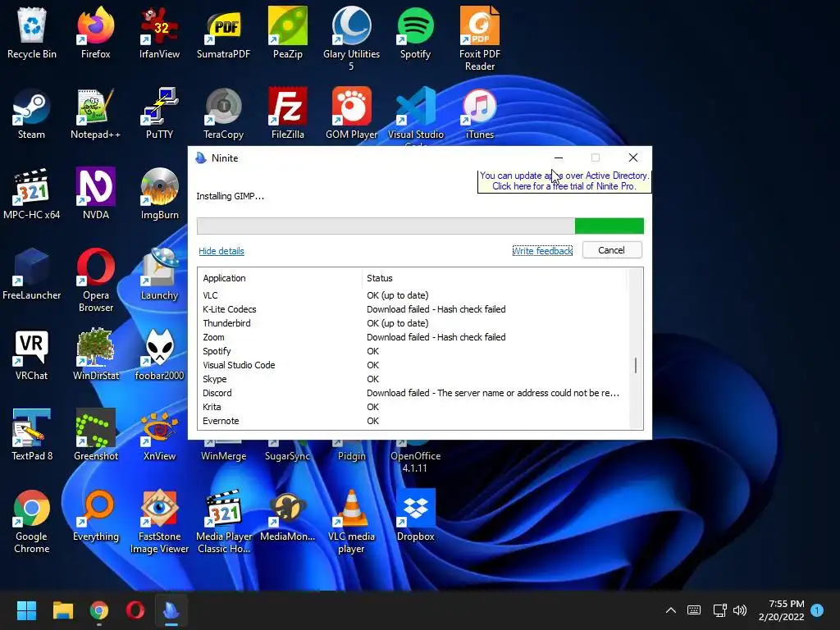The height and width of the screenshot is (630, 840).
Task: Select the Discord row in list
Action: point(413,393)
